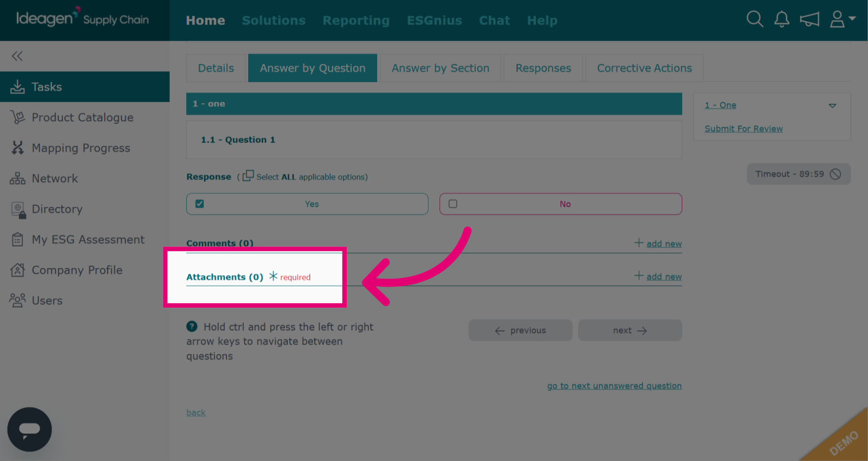Collapse the sidebar with double chevron
Screen dimensions: 868x461
point(17,56)
